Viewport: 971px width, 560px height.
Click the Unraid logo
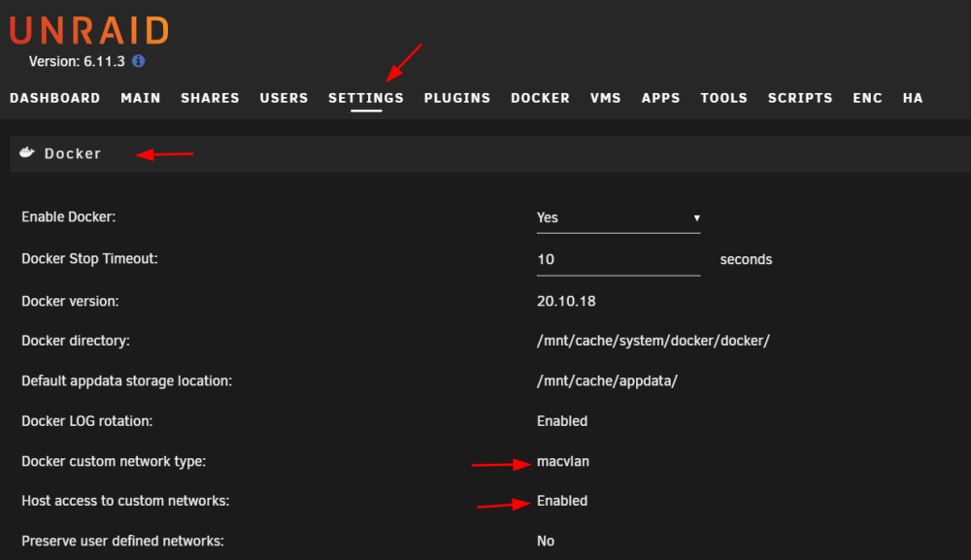coord(89,30)
